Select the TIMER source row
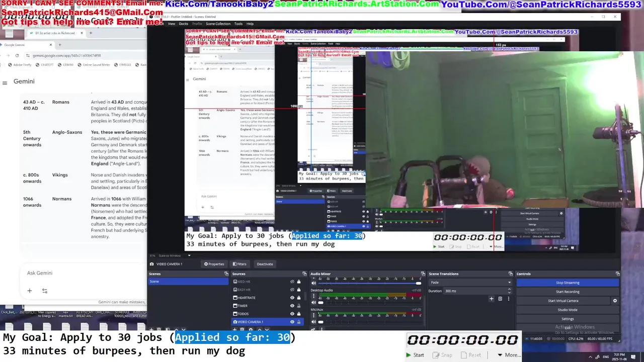 click(267, 306)
